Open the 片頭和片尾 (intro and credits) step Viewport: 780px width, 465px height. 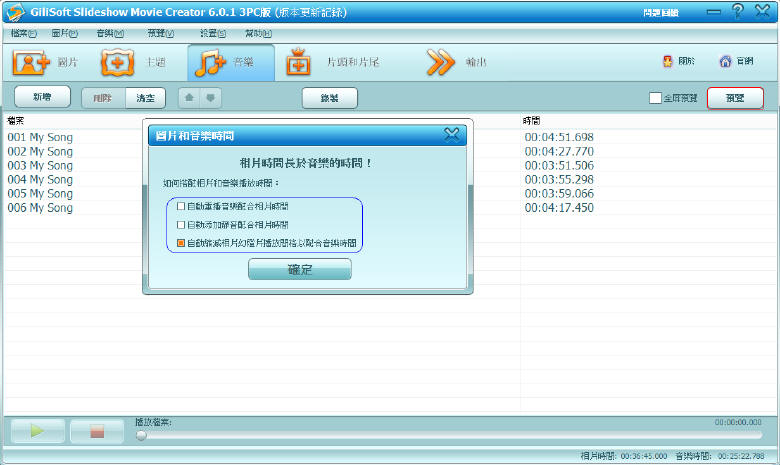click(299, 63)
